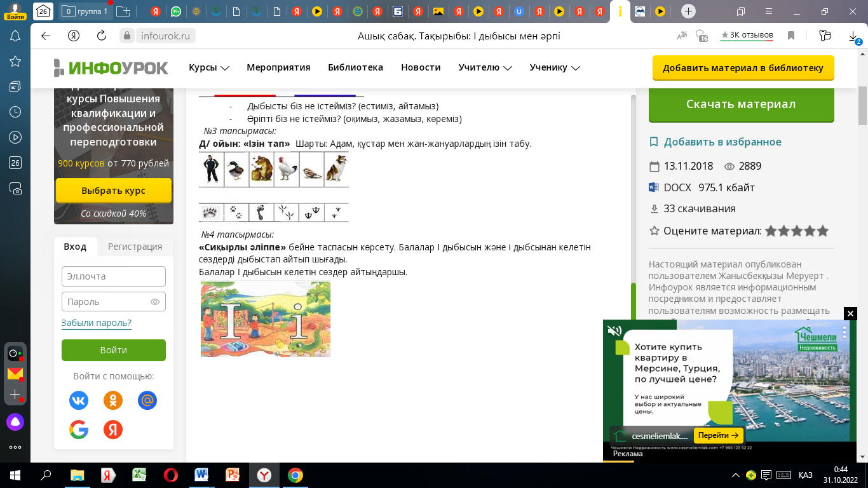Open the favorites star in the sidebar
Viewport: 868px width, 488px height.
pyautogui.click(x=15, y=61)
